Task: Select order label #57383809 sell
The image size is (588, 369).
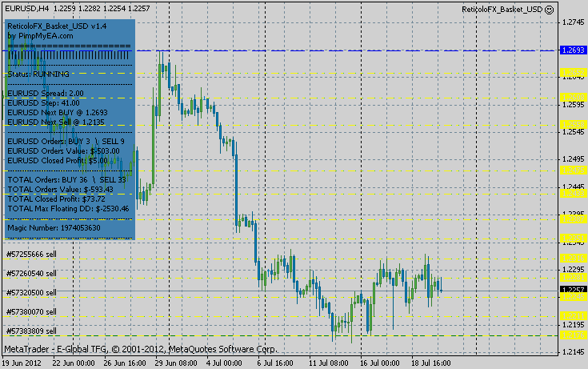Action: (31, 331)
